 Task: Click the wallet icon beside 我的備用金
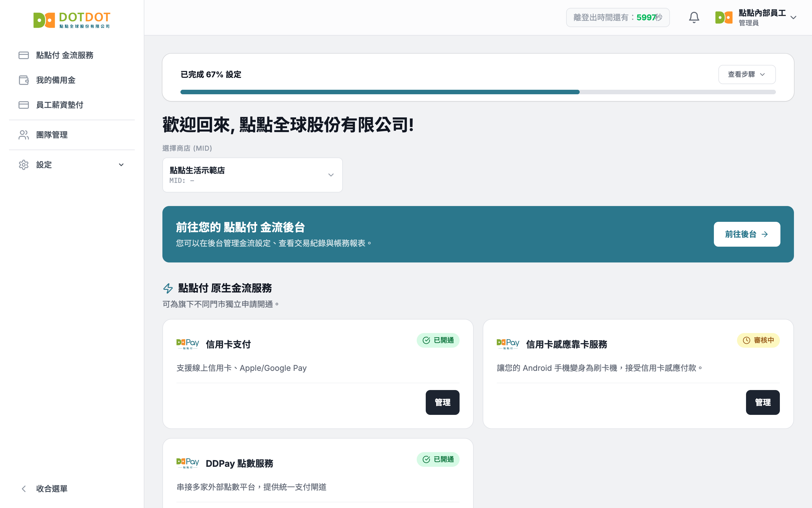pyautogui.click(x=23, y=80)
